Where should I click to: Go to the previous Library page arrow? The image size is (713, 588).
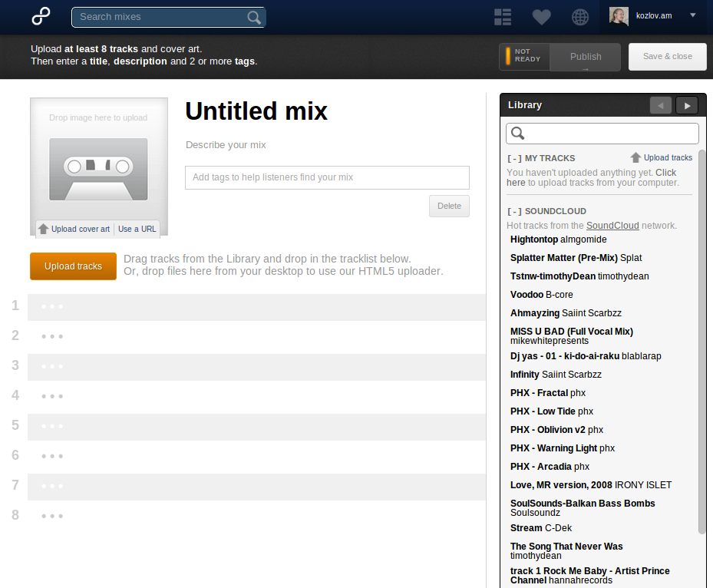660,105
